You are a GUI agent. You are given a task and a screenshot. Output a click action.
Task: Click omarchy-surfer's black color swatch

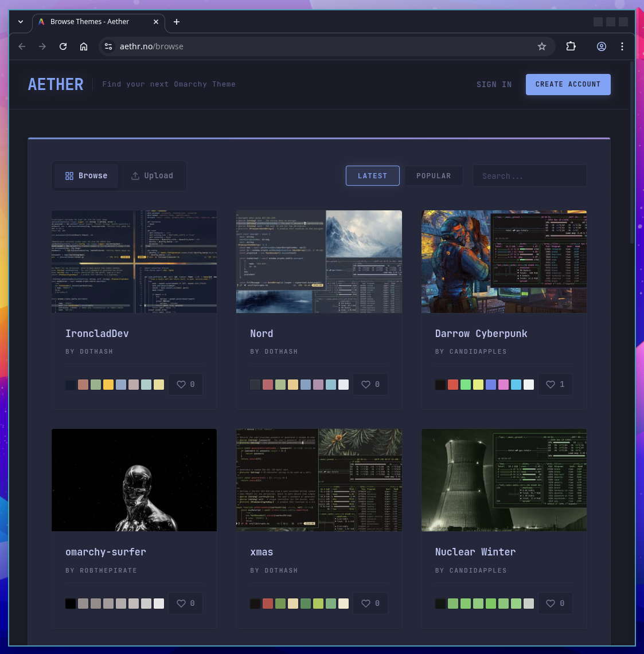pos(71,604)
